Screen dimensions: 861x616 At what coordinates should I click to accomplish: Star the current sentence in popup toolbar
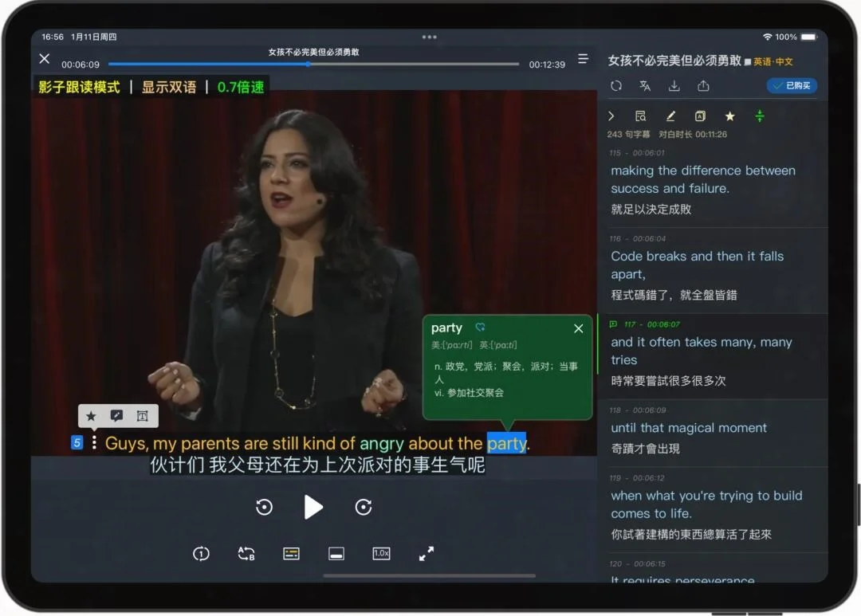(x=91, y=416)
